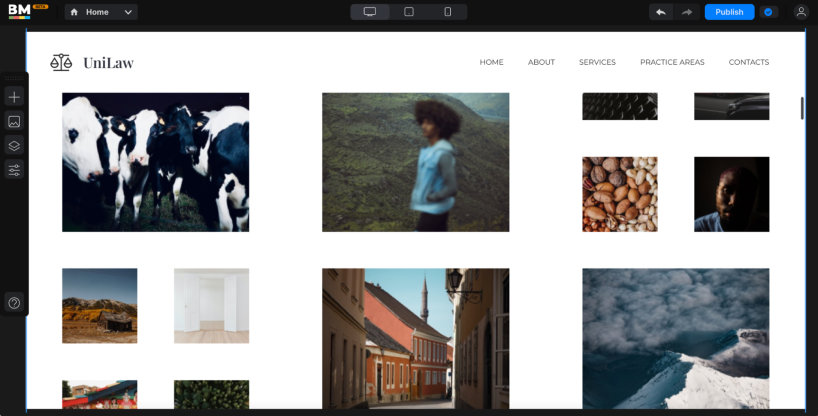Open the ABOUT navigation item
Image resolution: width=818 pixels, height=416 pixels.
point(541,62)
